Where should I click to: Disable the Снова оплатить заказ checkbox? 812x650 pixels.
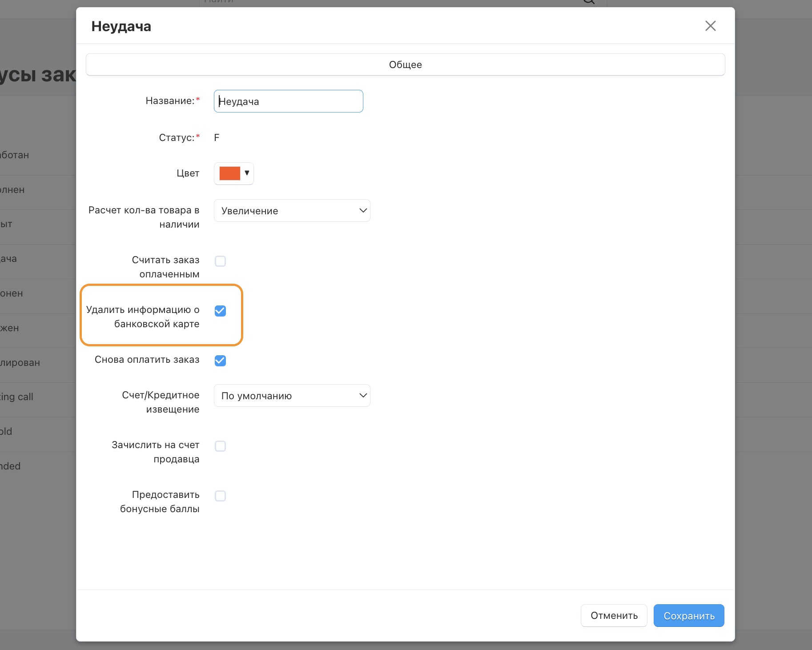220,361
